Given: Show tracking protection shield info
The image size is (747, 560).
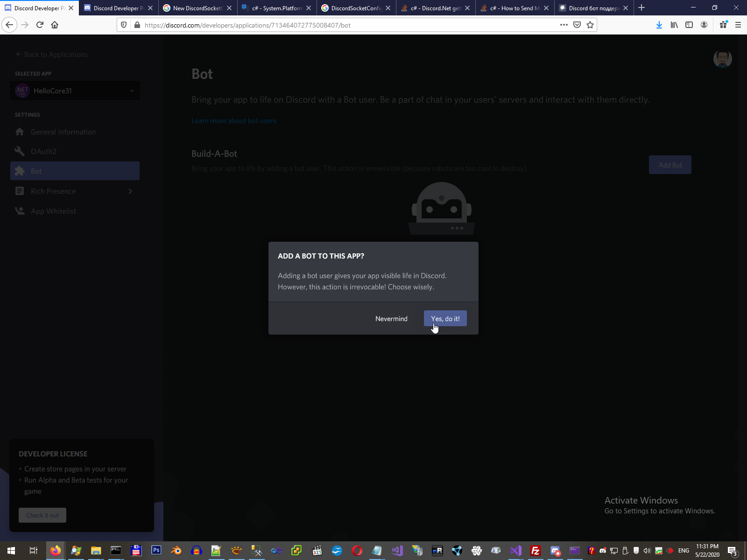Looking at the screenshot, I should tap(124, 25).
